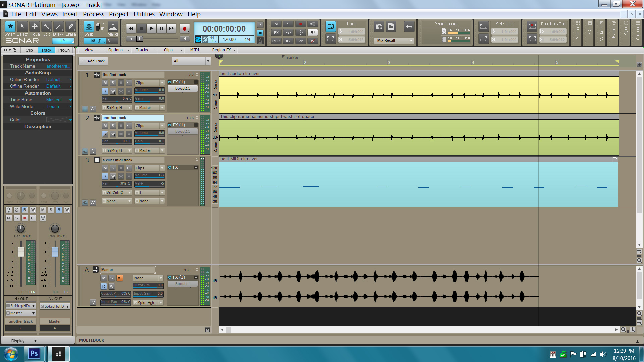Click the camera snapshot icon

pyautogui.click(x=379, y=26)
